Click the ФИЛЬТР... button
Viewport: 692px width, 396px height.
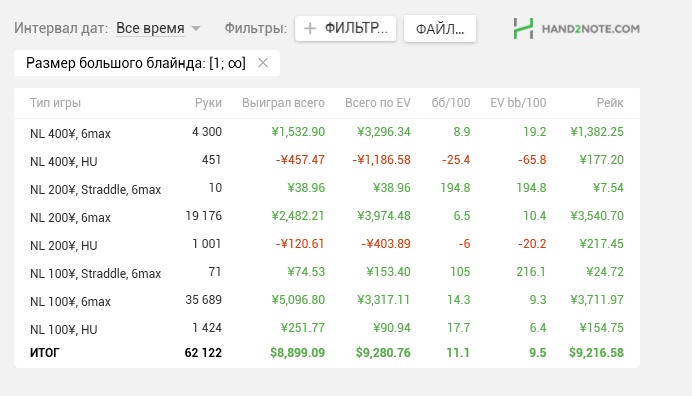coord(346,29)
